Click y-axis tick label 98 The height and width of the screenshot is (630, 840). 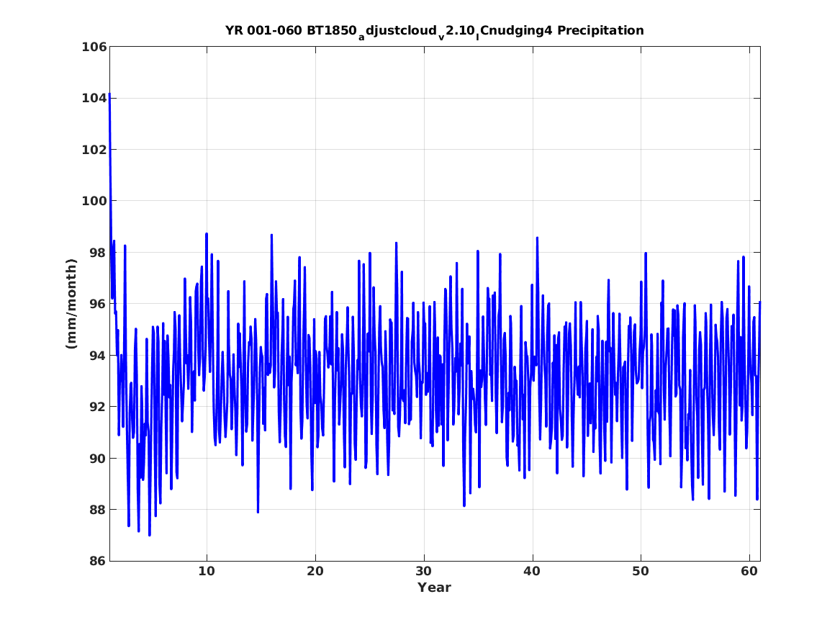pyautogui.click(x=97, y=253)
